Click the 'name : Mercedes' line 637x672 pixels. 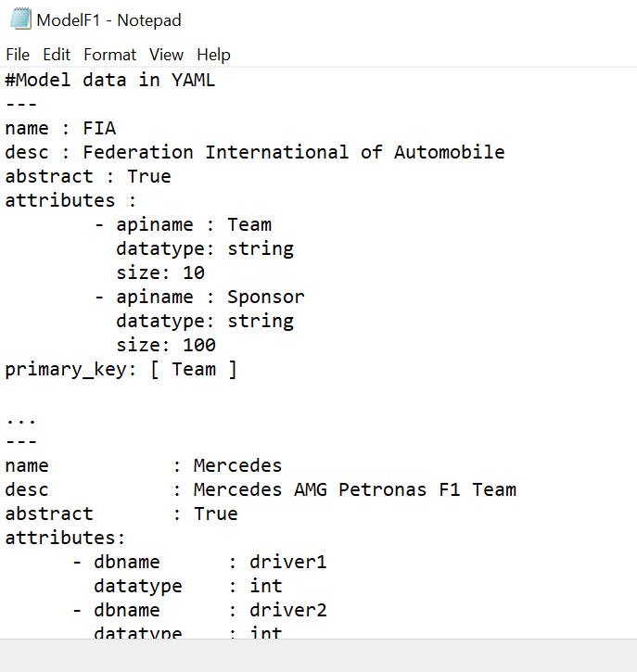click(143, 465)
